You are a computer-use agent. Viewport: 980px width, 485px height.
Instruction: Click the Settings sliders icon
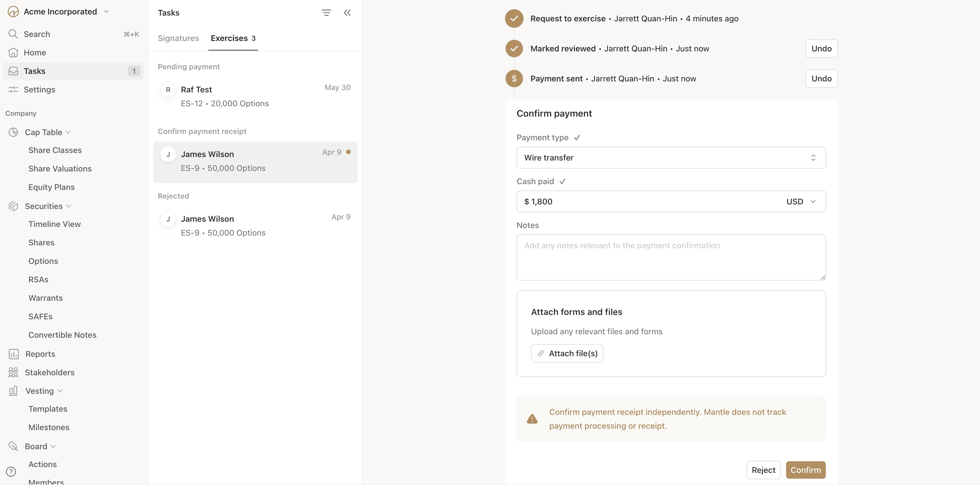coord(13,90)
